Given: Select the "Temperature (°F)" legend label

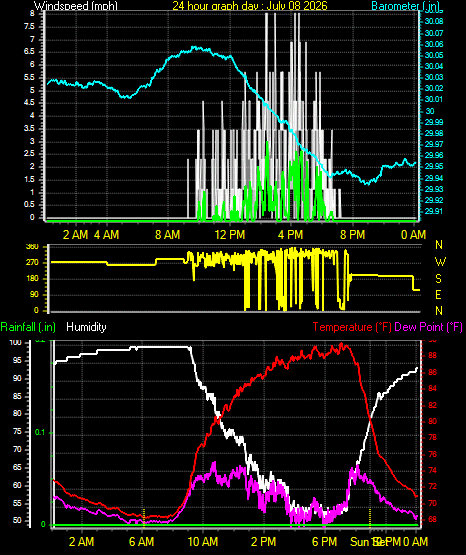Looking at the screenshot, I should point(352,327).
